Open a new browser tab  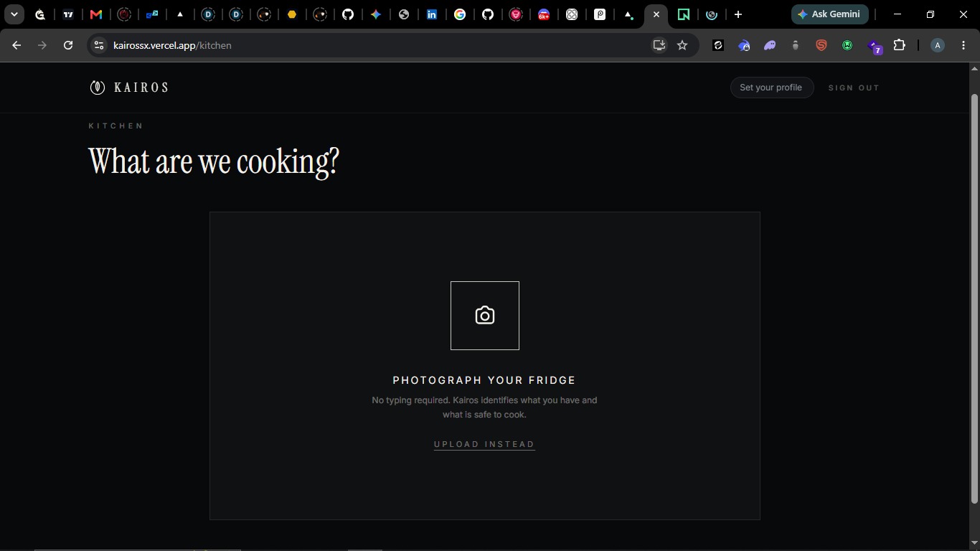pos(738,14)
